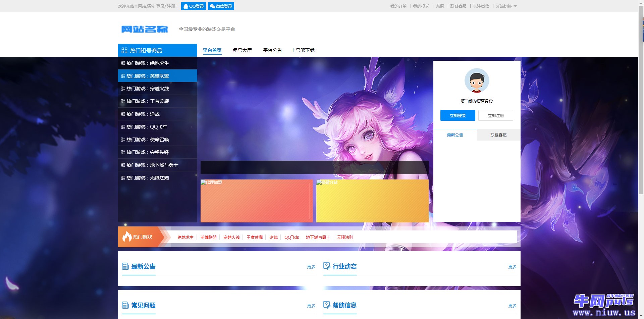The image size is (644, 319).
Task: Open 热门游戏：绝地求生 in the sidebar
Action: [x=158, y=63]
